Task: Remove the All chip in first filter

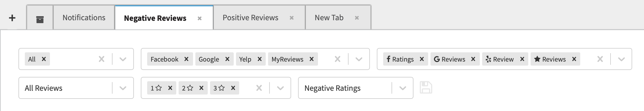Action: pos(44,59)
